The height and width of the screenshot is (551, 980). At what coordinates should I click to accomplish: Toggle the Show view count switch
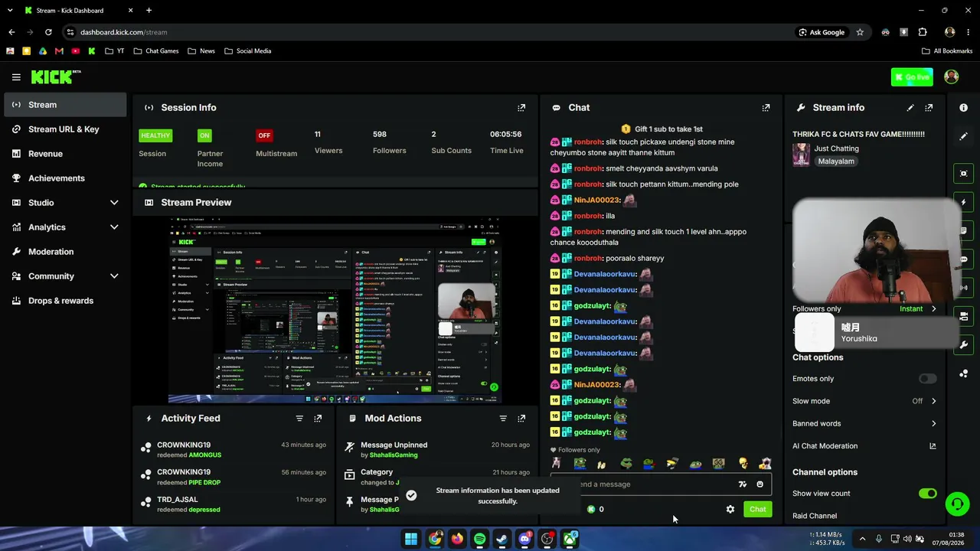[x=927, y=494]
